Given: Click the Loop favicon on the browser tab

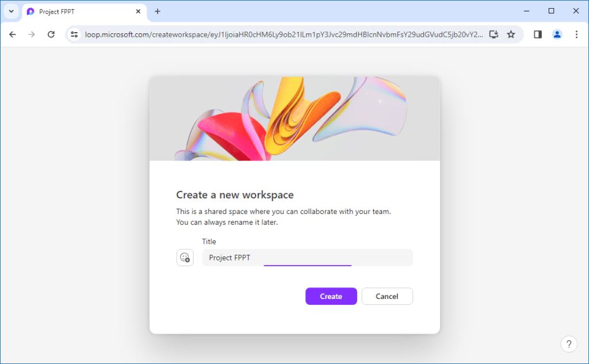Looking at the screenshot, I should (30, 11).
